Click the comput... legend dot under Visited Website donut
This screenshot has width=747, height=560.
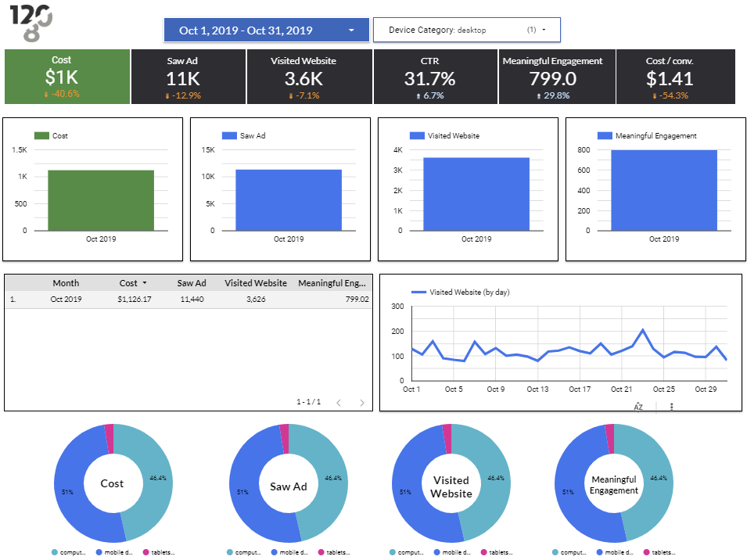pyautogui.click(x=393, y=552)
